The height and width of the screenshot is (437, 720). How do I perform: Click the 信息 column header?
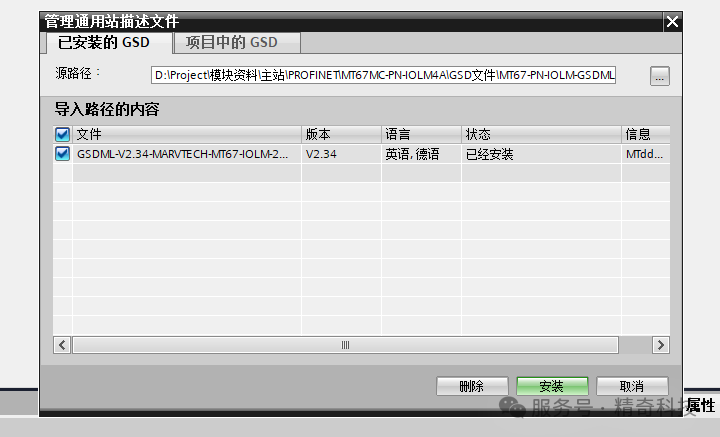point(646,134)
